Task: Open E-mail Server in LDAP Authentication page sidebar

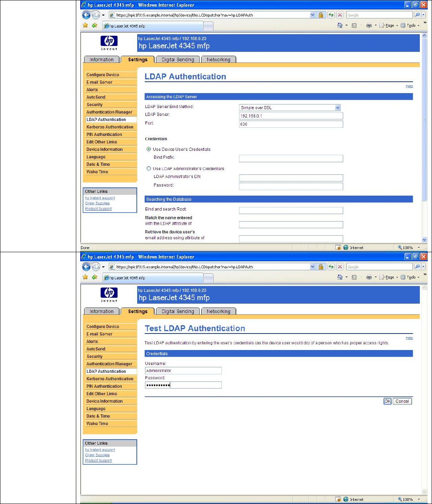Action: (110, 82)
